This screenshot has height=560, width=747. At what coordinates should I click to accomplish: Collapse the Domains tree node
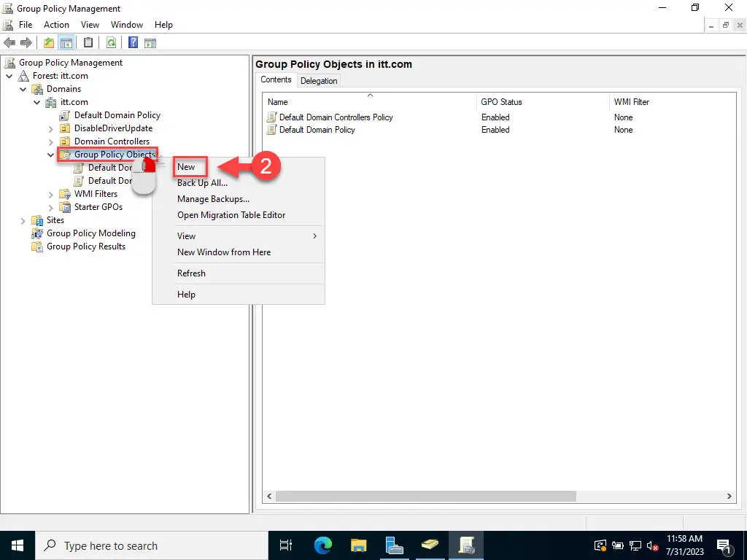pos(23,89)
